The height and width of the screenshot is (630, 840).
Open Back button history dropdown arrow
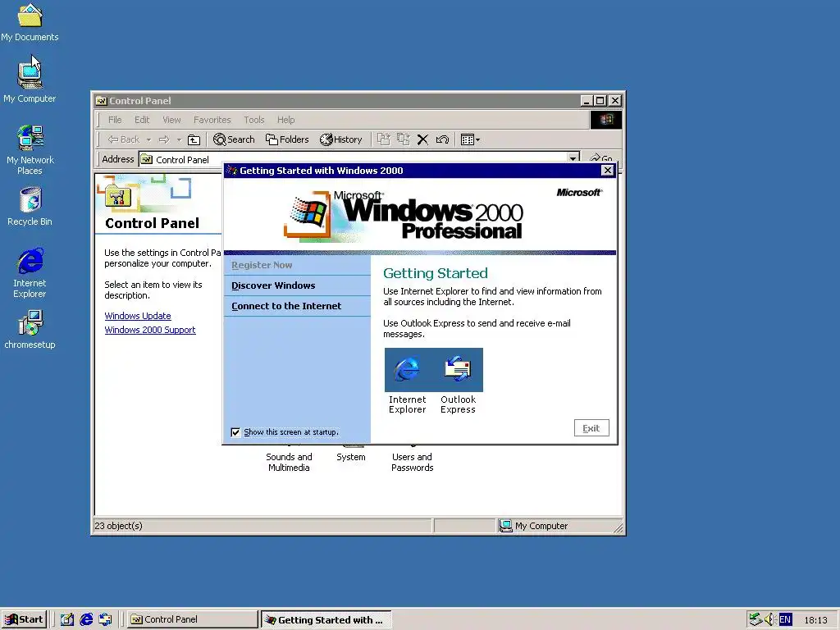149,139
